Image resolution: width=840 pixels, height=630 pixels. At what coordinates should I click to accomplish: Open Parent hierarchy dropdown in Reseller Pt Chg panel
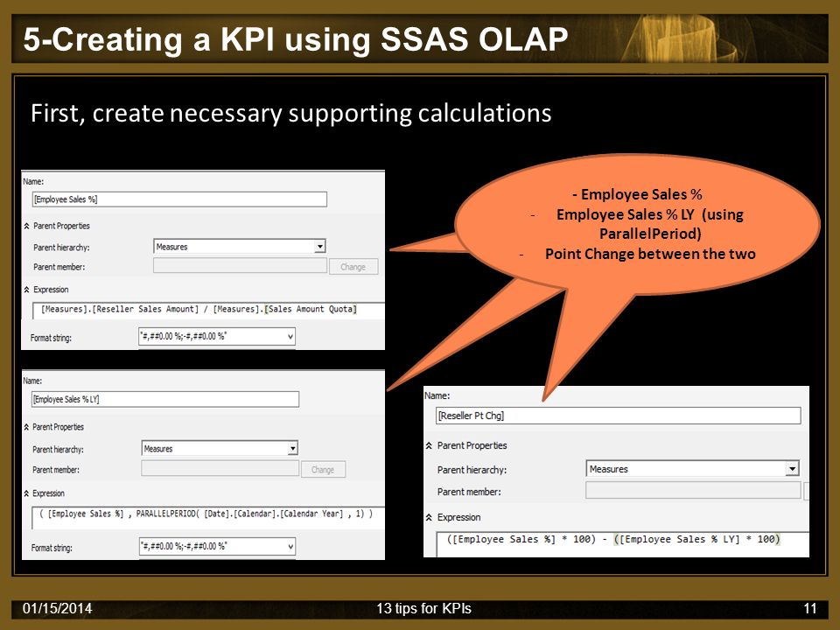pyautogui.click(x=792, y=469)
